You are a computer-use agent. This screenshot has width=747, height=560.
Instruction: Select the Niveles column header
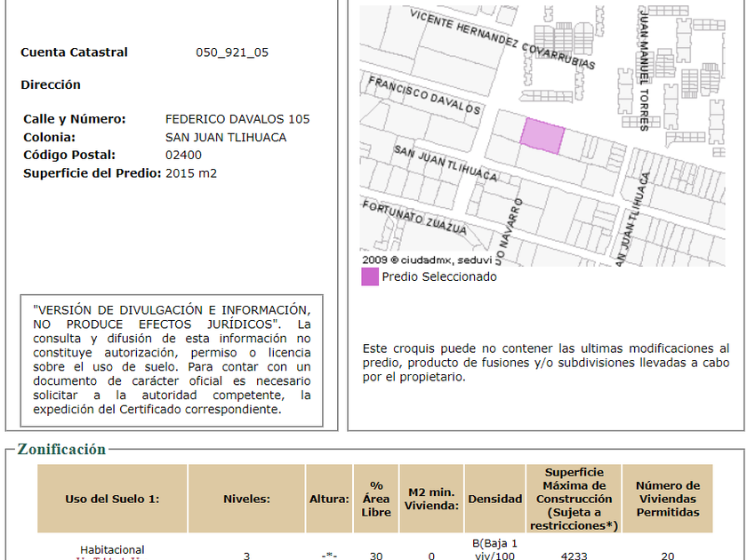246,499
